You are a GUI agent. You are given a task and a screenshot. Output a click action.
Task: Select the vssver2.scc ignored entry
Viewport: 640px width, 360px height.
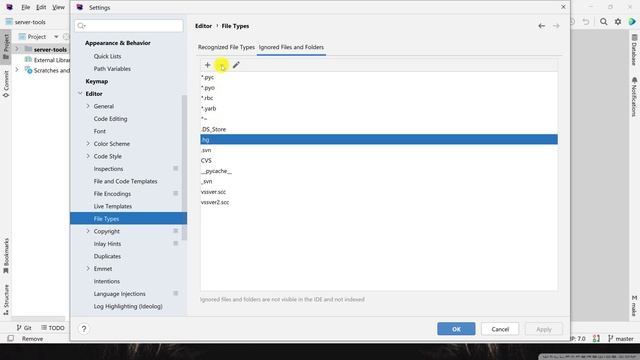[379, 202]
